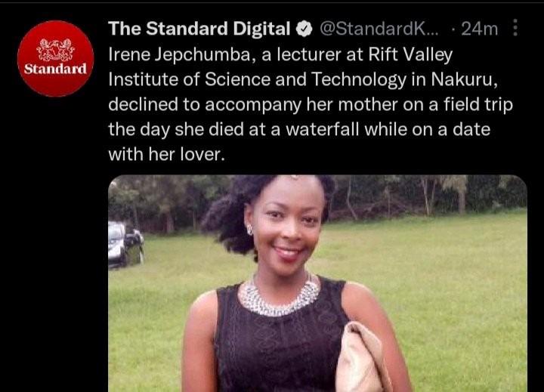Click the word Nakuru in the tweet
Screen dimensions: 544x392
click(x=464, y=79)
